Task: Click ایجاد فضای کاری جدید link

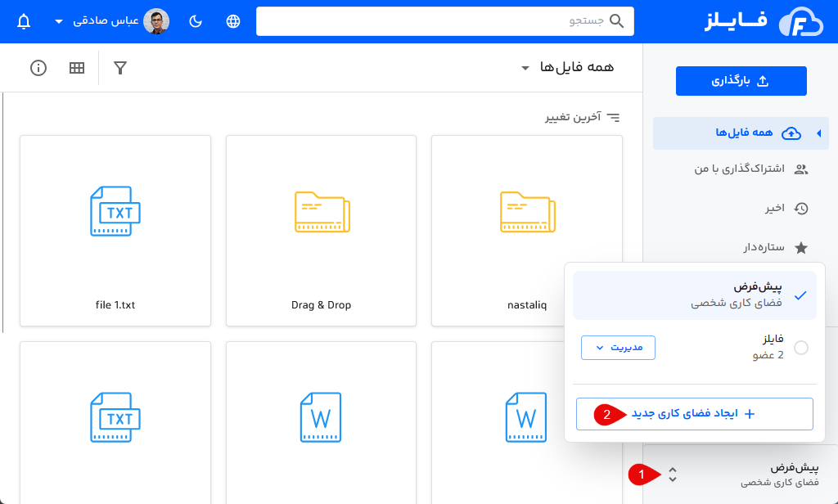Action: [x=704, y=414]
